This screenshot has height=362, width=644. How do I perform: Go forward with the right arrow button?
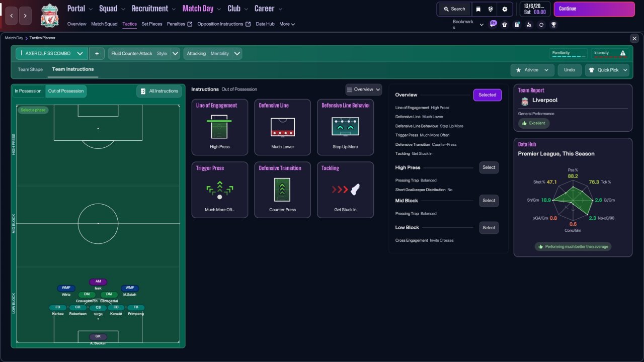pyautogui.click(x=25, y=16)
